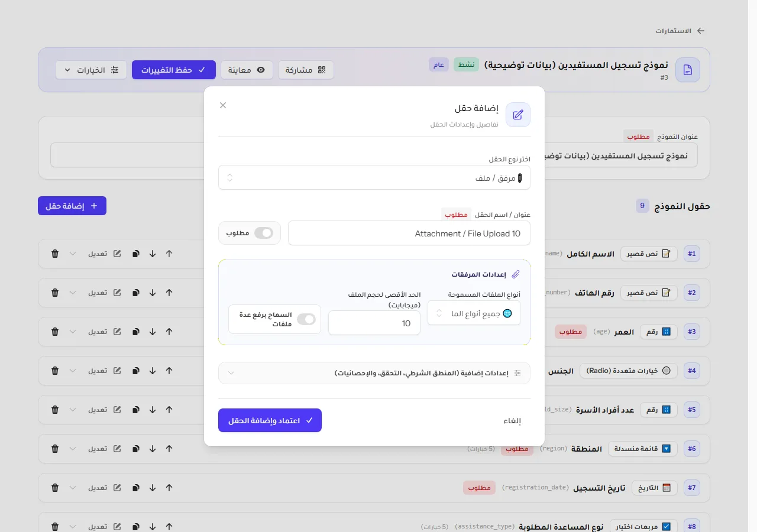The height and width of the screenshot is (532, 757).
Task: Duplicate the "رقم الهاتف" field using copy icon
Action: click(x=136, y=293)
